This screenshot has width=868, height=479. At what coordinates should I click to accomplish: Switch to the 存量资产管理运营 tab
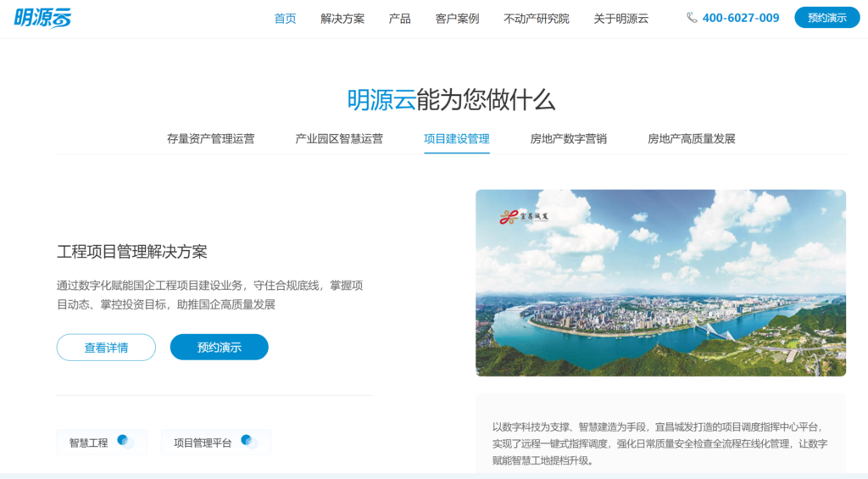(x=210, y=139)
